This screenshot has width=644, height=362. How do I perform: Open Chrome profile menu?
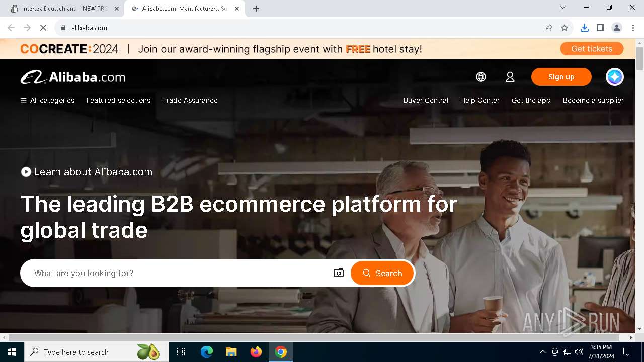[617, 28]
